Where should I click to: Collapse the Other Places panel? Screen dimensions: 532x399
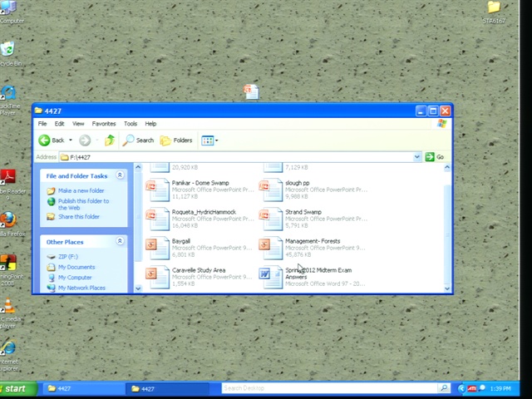click(x=120, y=241)
